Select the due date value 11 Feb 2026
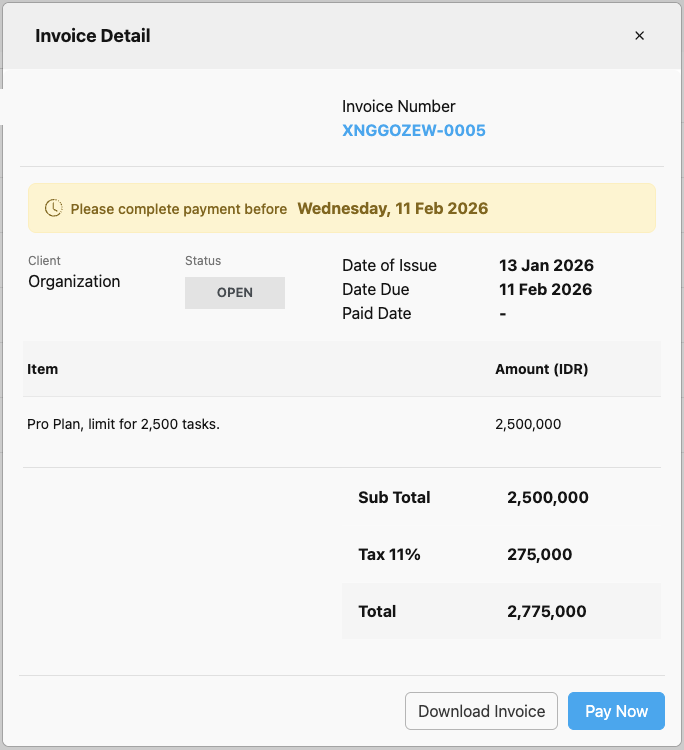This screenshot has height=750, width=684. coord(545,289)
